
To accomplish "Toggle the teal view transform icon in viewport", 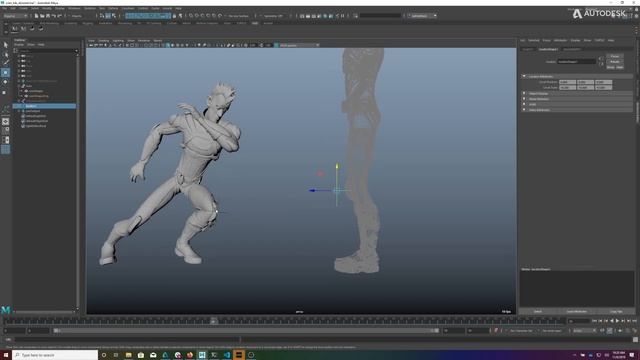I will 276,45.
